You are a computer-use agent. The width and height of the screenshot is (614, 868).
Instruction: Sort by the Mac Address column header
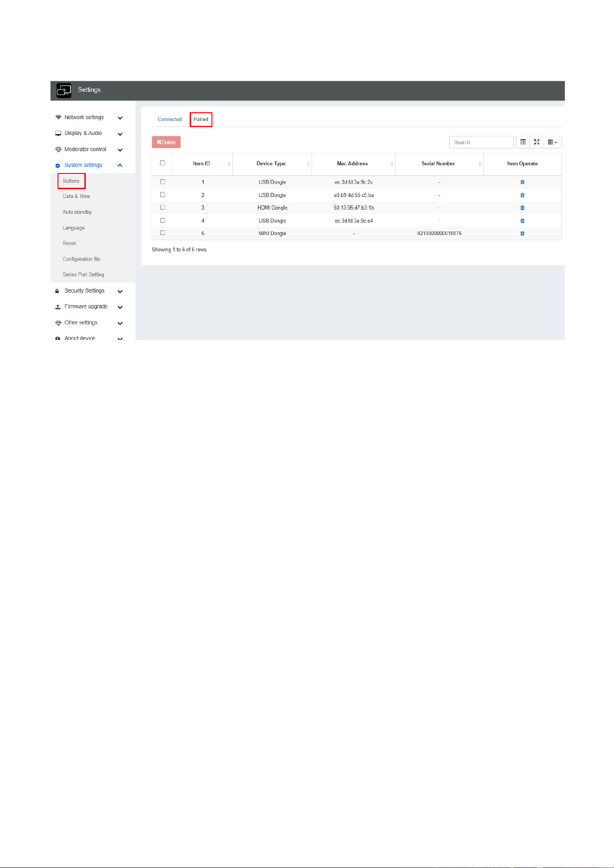click(x=353, y=164)
